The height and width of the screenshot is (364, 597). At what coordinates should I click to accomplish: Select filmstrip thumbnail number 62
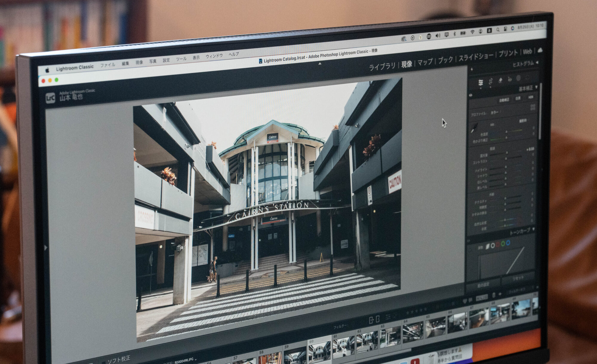(367, 341)
